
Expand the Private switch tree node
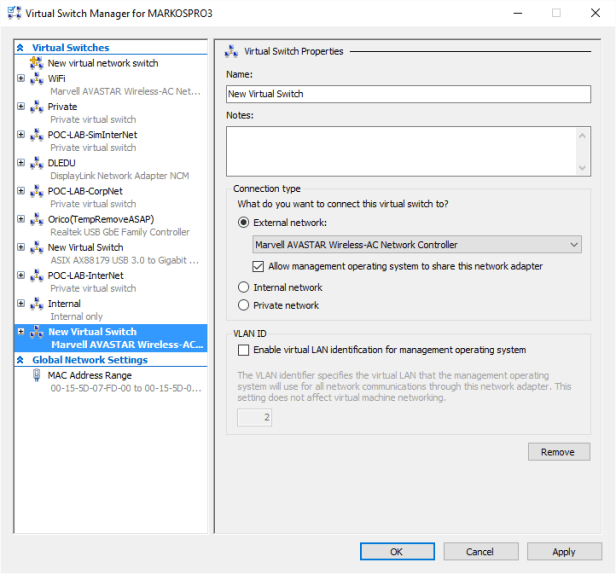point(21,107)
